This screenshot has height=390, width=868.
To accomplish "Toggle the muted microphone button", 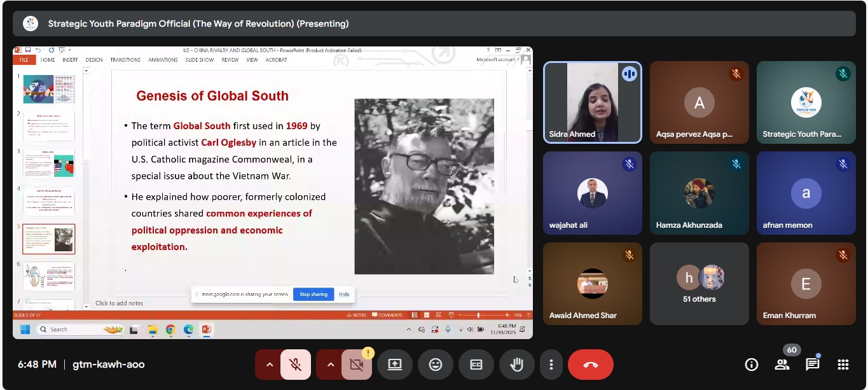I will click(295, 365).
